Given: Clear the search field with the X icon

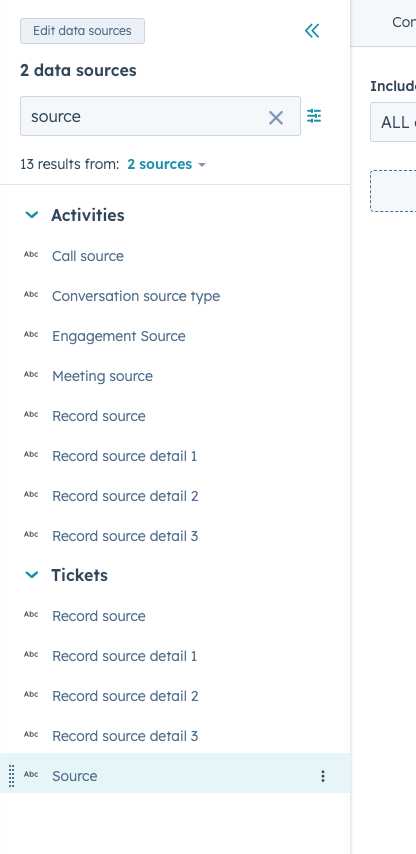Looking at the screenshot, I should 276,117.
